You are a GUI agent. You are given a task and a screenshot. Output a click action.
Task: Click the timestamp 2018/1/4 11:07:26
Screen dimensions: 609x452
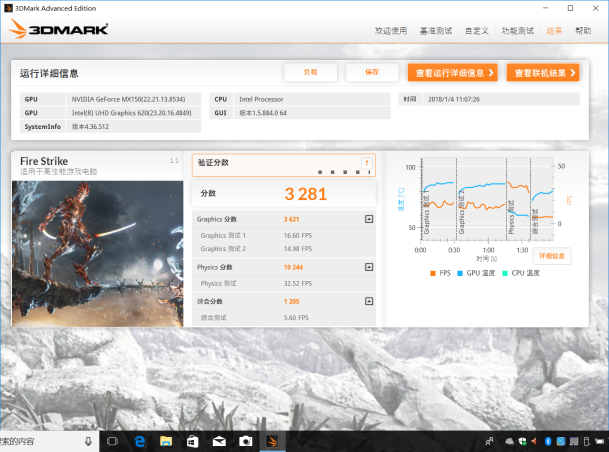click(501, 99)
